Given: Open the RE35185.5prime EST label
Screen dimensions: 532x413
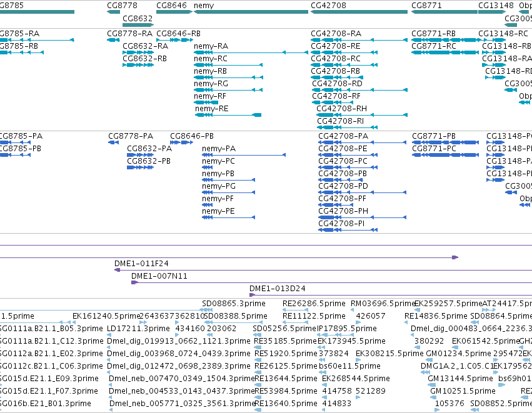Looking at the screenshot, I should pyautogui.click(x=285, y=341).
